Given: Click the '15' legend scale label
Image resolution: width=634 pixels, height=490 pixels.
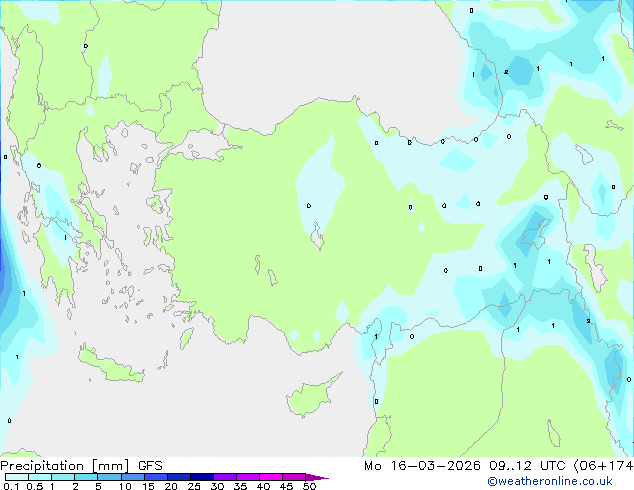Looking at the screenshot, I should (148, 486).
